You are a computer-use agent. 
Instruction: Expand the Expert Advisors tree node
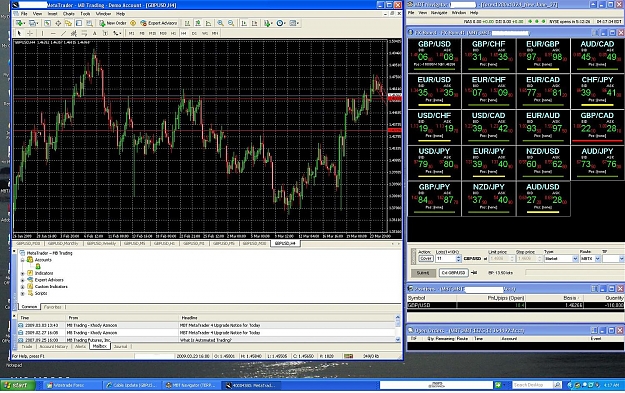click(x=23, y=280)
